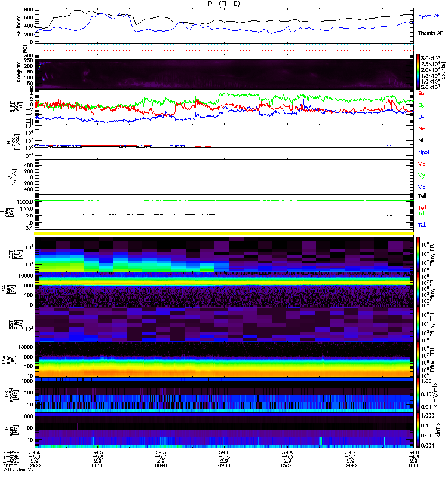This screenshot has width=448, height=478.
Task: Click the 'hhmm' time row label
Action: pyautogui.click(x=9, y=465)
